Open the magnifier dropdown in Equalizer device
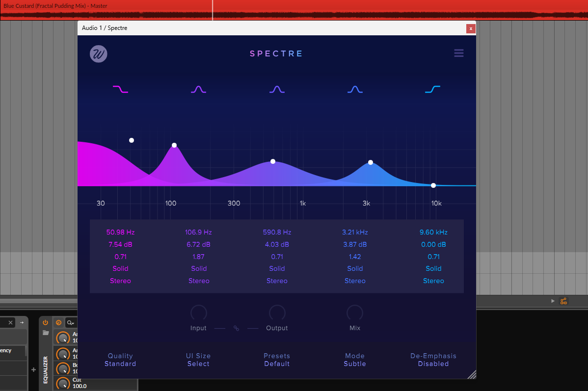The height and width of the screenshot is (391, 588). [x=71, y=322]
